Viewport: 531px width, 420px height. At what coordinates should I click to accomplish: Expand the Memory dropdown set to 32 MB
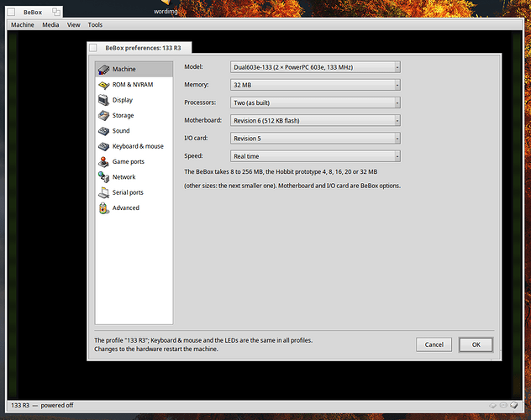point(315,85)
